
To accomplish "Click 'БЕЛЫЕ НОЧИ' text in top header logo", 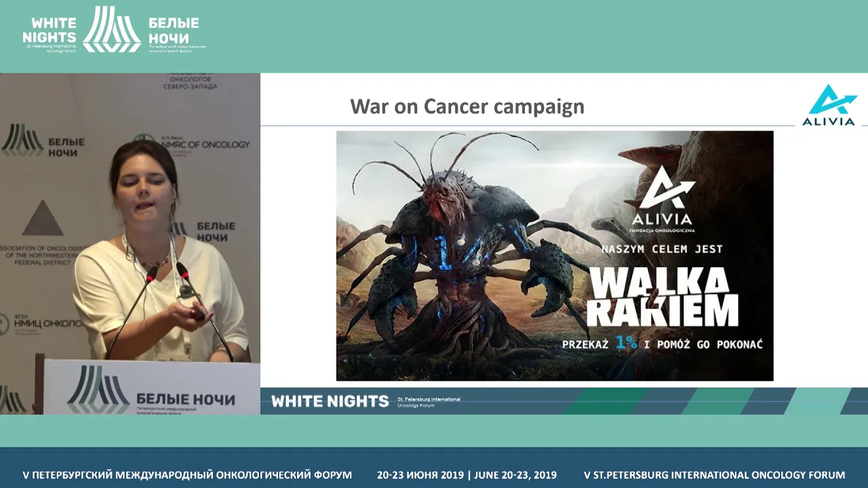I will 174,30.
